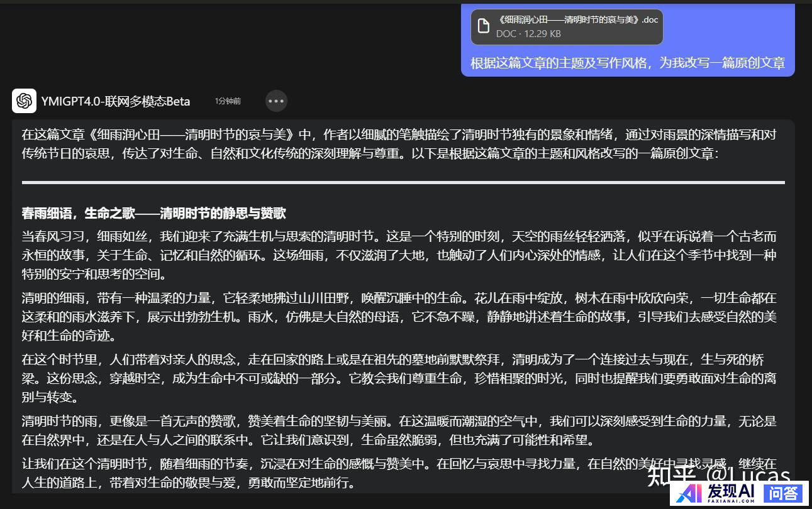Click the 1分钟前 timestamp
Screen dimensions: 812x509
tap(228, 101)
